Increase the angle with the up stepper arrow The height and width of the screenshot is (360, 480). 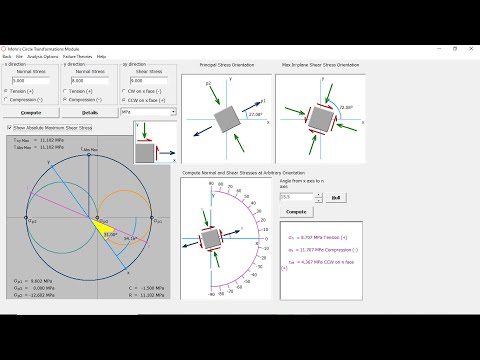(319, 195)
